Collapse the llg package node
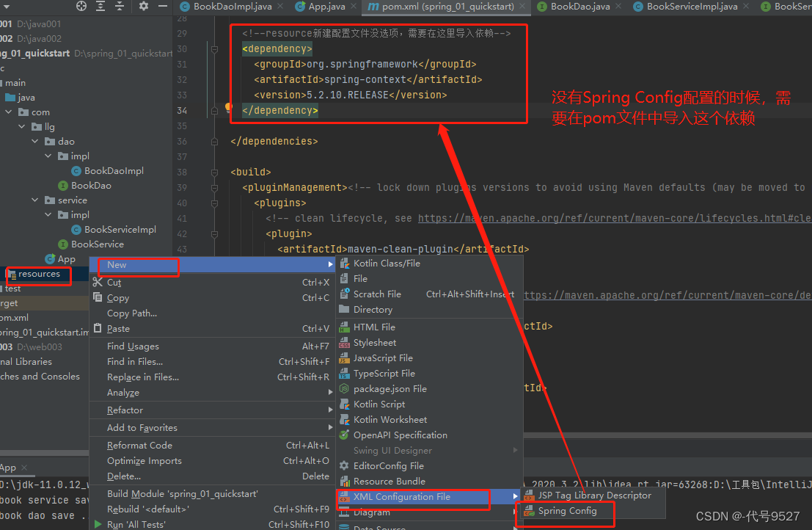 pos(22,126)
